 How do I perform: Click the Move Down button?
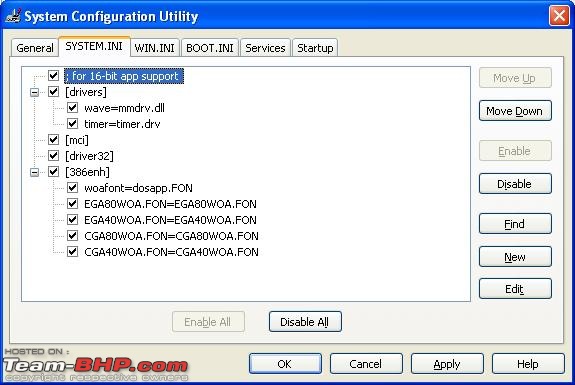[x=515, y=111]
